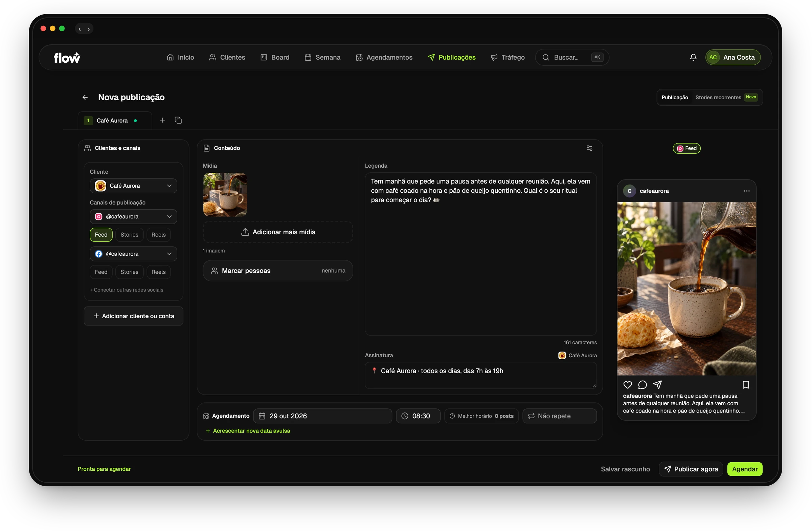Enable Reels for Facebook @cafeaurora
The width and height of the screenshot is (812, 531).
tap(158, 272)
